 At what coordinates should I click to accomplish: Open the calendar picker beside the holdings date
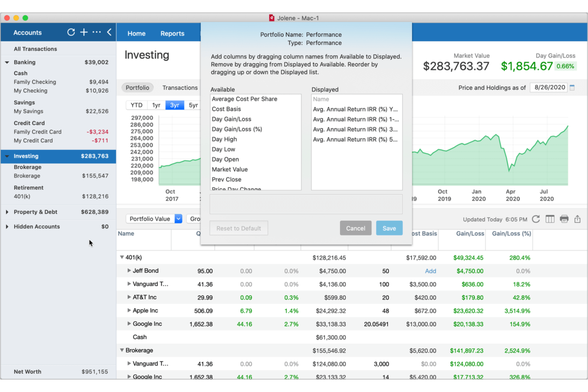[572, 87]
